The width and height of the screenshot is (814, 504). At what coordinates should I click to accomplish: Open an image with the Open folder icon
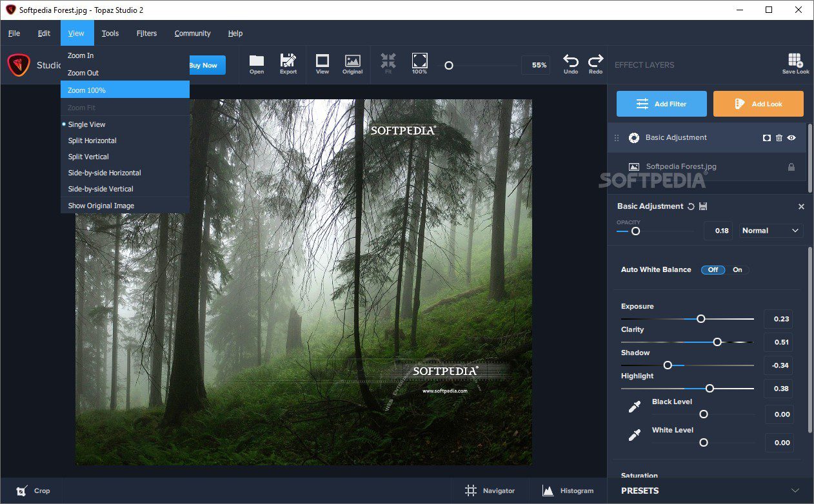[257, 64]
